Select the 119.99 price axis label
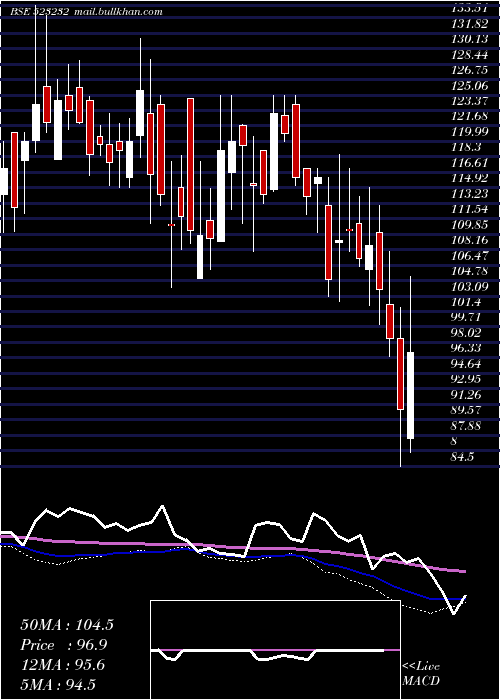The height and width of the screenshot is (700, 500). tap(469, 132)
